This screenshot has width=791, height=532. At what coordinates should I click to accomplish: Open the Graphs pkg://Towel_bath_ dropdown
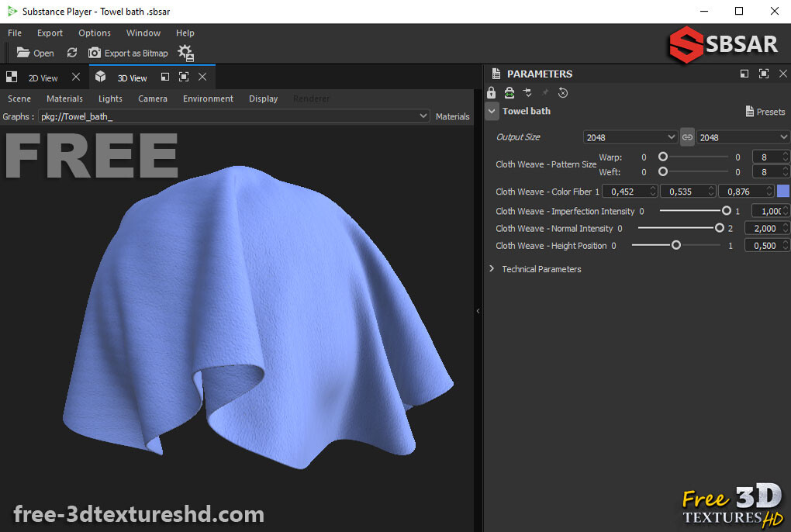[234, 116]
